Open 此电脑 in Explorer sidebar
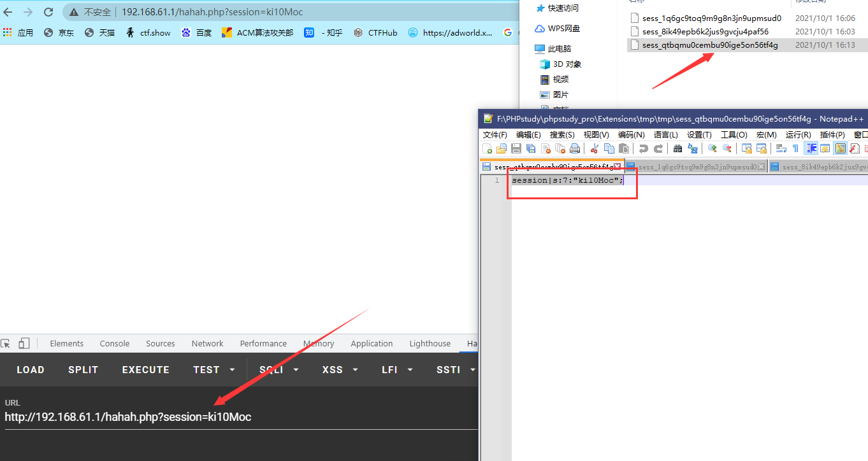 point(553,49)
